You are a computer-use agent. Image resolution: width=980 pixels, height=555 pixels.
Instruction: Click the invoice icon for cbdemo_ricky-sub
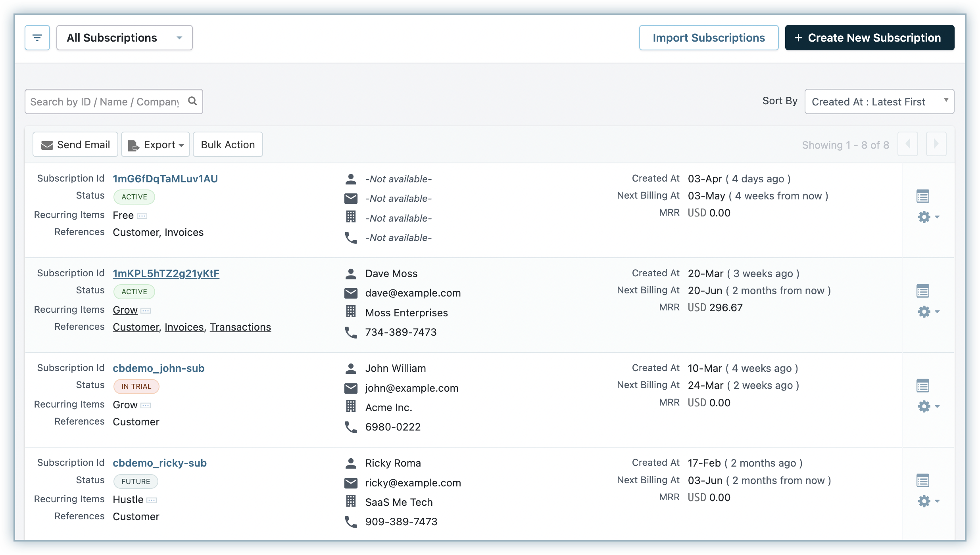(923, 480)
